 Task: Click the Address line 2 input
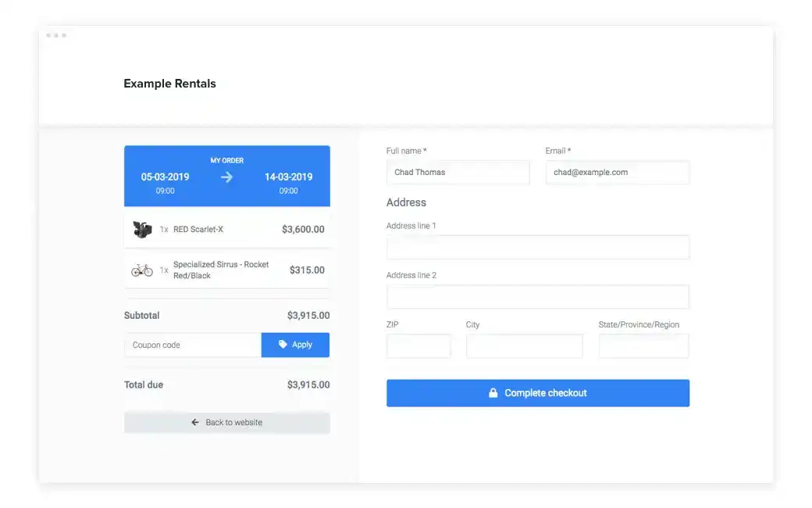tap(537, 296)
